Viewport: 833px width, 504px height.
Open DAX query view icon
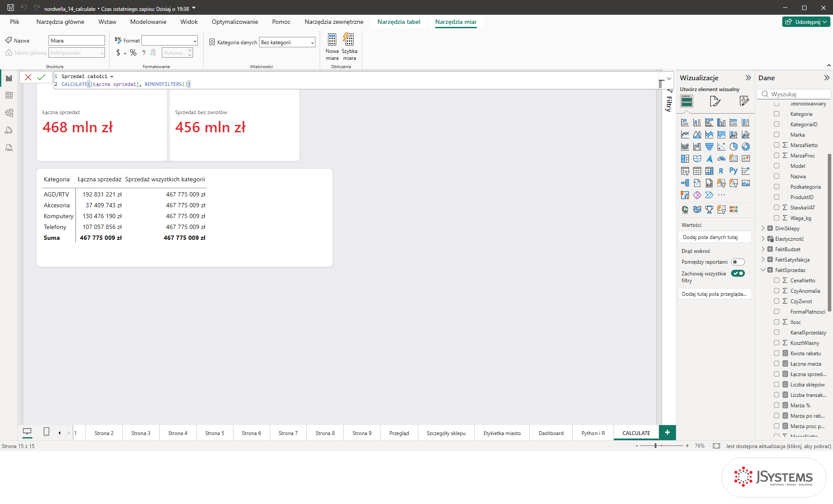9,130
